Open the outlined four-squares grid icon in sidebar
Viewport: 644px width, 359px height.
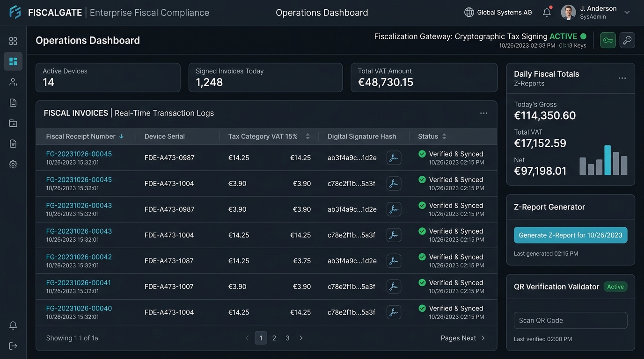[13, 41]
